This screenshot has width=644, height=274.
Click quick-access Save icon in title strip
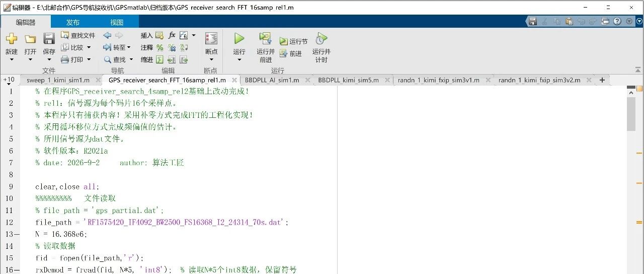coord(533,21)
